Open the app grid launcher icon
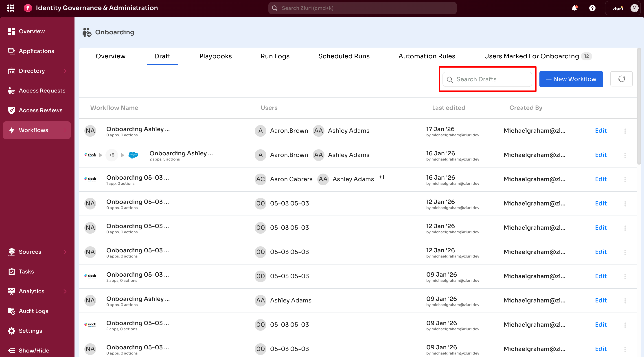This screenshot has width=644, height=357. pos(11,8)
